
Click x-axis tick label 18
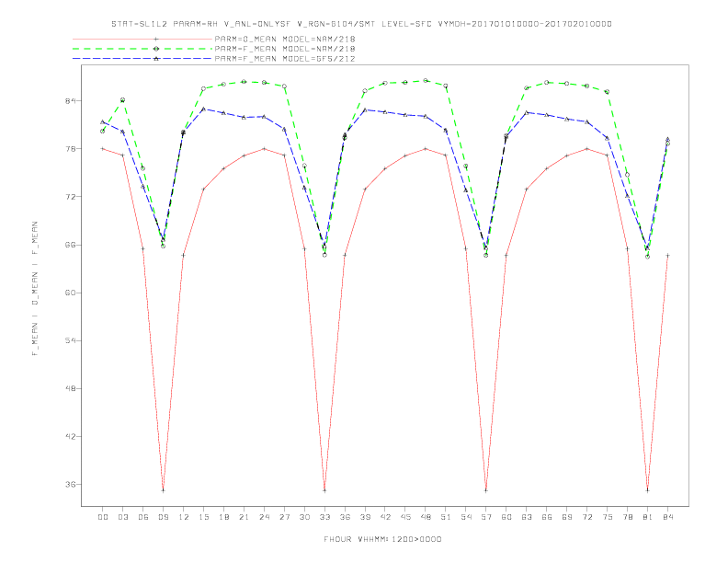tap(223, 517)
